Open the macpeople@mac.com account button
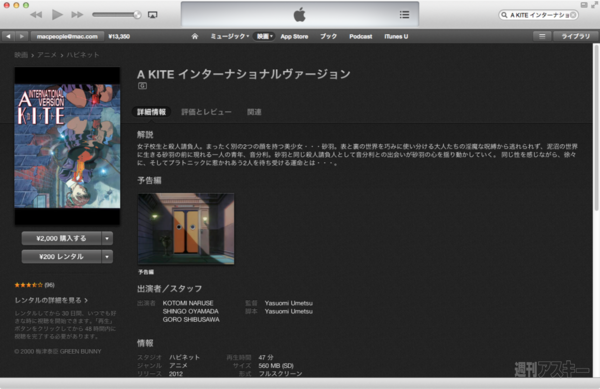The width and height of the screenshot is (600, 389). (67, 36)
